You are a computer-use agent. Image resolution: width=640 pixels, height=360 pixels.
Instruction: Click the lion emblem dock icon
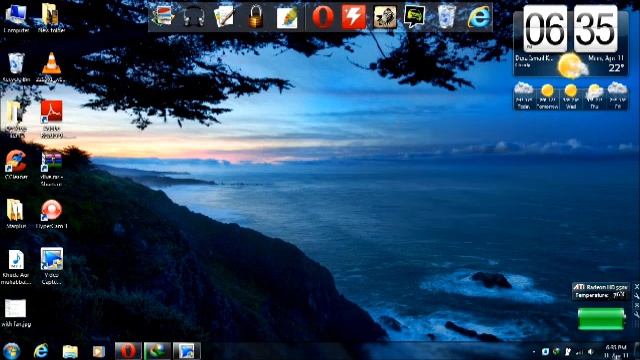pos(384,17)
